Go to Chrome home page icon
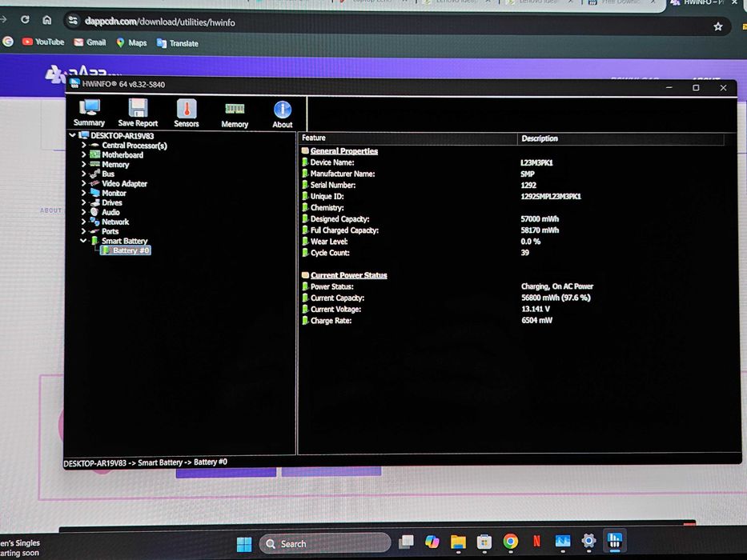 click(46, 20)
